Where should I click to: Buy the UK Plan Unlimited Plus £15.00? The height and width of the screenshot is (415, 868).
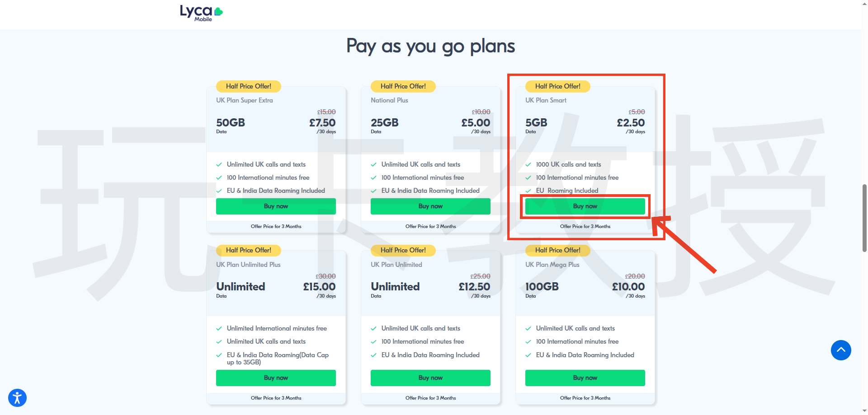(x=276, y=378)
